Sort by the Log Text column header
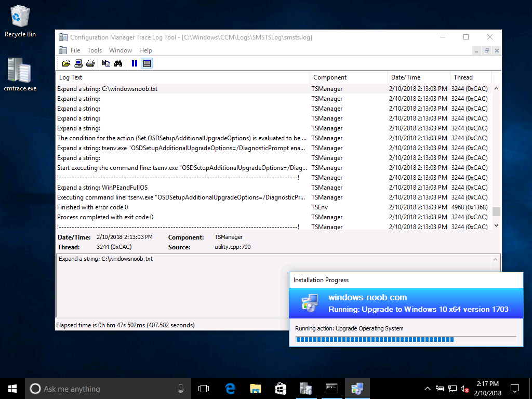532x399 pixels. tap(183, 77)
